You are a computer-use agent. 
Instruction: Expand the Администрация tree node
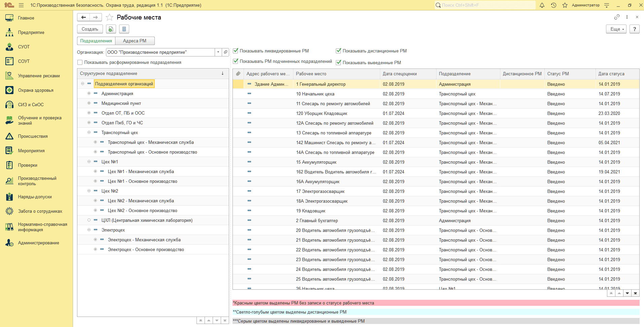point(89,94)
